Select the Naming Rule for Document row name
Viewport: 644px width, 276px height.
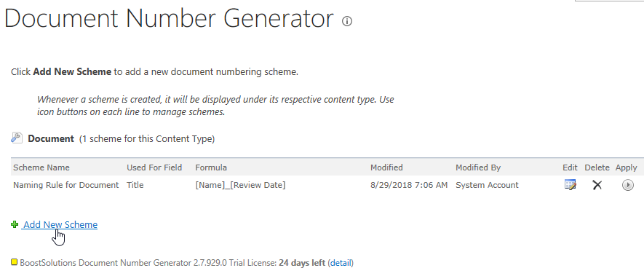pos(66,185)
